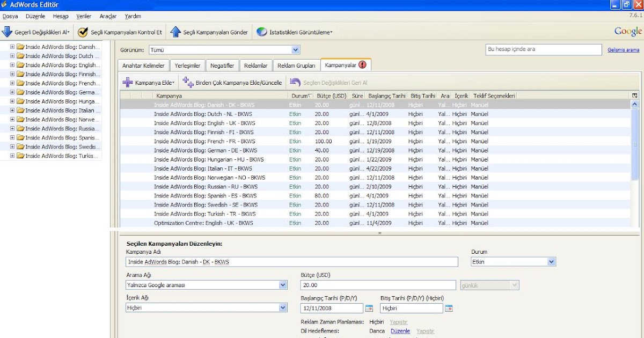Screen dimensions: 644x338
Task: Expand the Inside AdWords Blog: Italian tree node
Action: click(12, 110)
